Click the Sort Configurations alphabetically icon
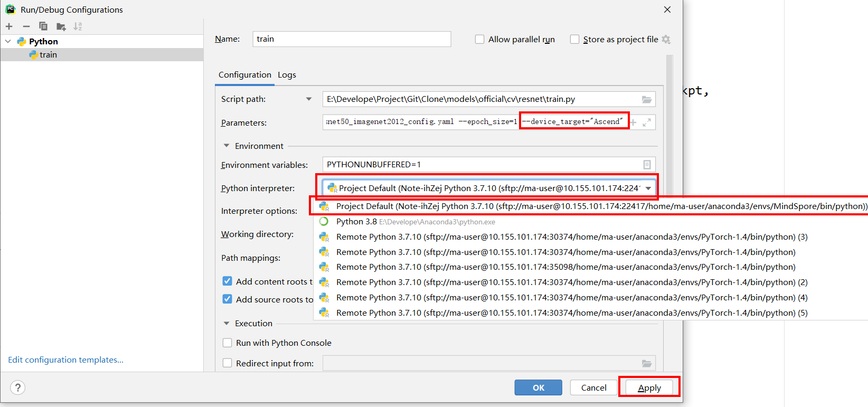868x407 pixels. [x=78, y=26]
